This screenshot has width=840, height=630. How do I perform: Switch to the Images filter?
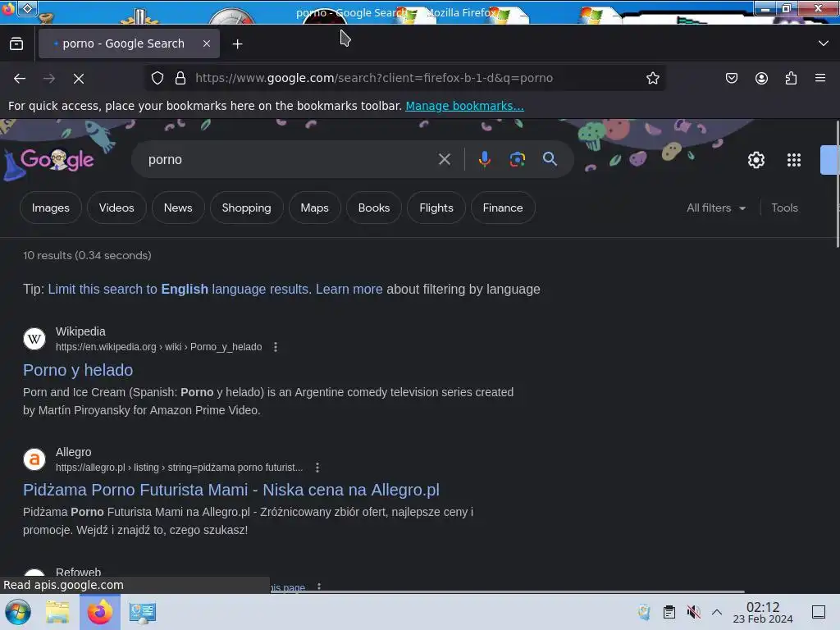(x=50, y=208)
